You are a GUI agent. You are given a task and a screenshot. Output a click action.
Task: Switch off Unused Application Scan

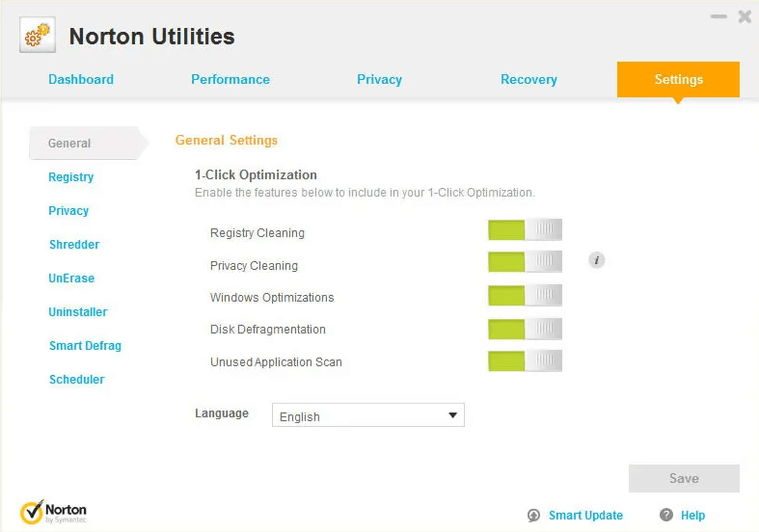click(525, 361)
